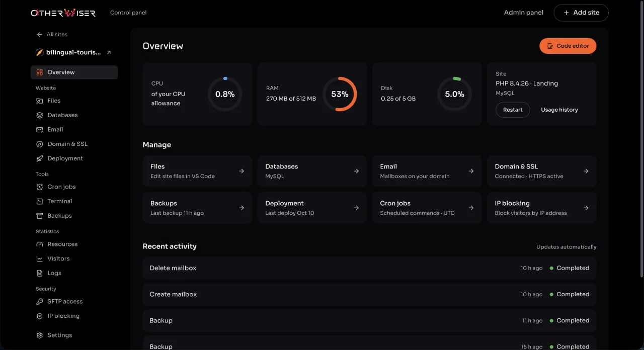Image resolution: width=644 pixels, height=350 pixels.
Task: Click the Deployment rocket icon in sidebar
Action: pos(40,158)
